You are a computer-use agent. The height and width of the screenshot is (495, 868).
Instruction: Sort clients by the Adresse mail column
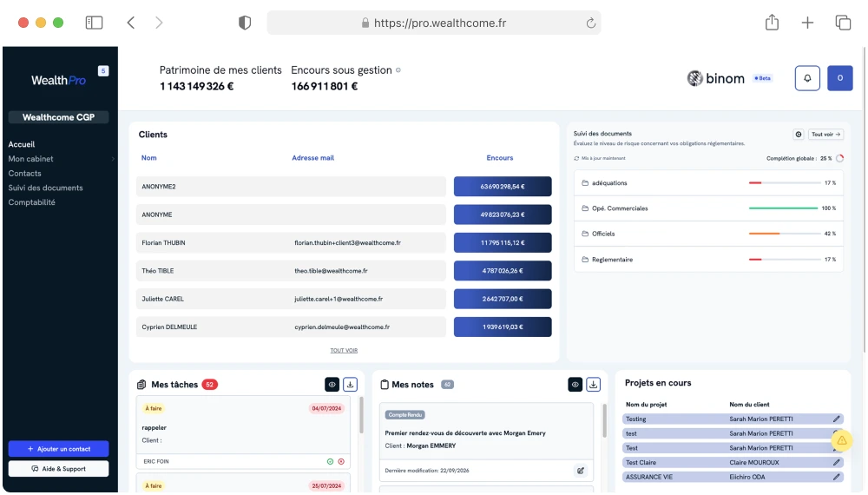tap(312, 158)
